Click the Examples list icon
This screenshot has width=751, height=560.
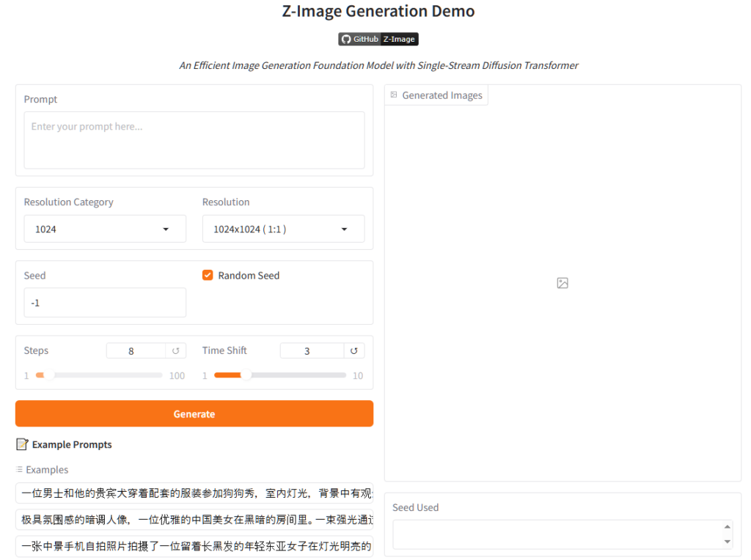20,470
